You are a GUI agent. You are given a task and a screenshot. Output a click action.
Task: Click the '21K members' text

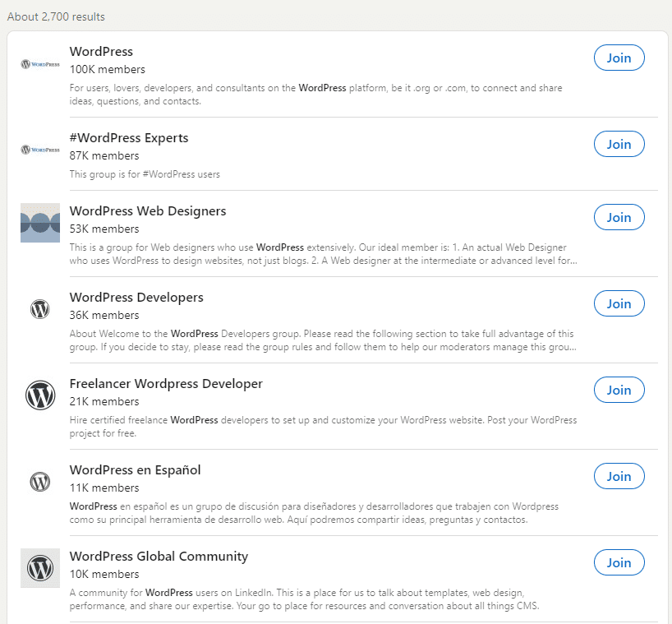pyautogui.click(x=104, y=401)
